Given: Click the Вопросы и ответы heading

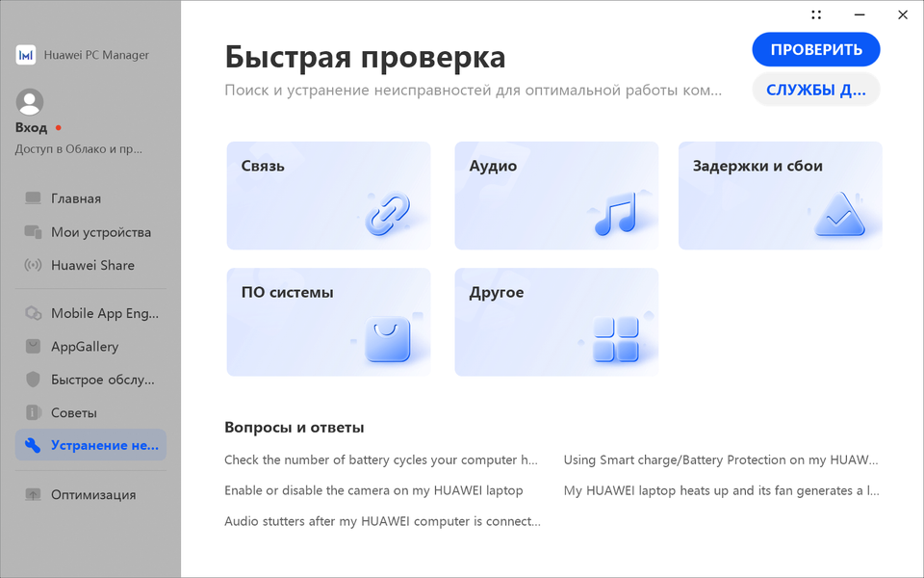Looking at the screenshot, I should (x=295, y=428).
